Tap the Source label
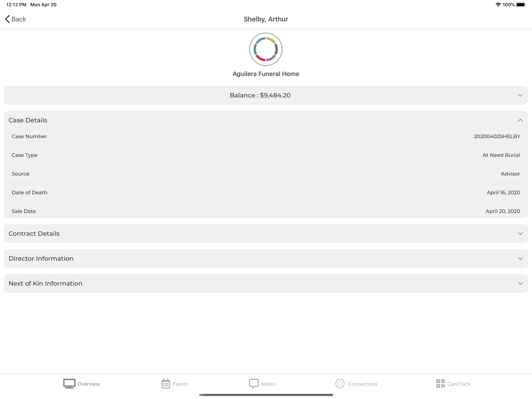This screenshot has height=399, width=532. coord(20,174)
